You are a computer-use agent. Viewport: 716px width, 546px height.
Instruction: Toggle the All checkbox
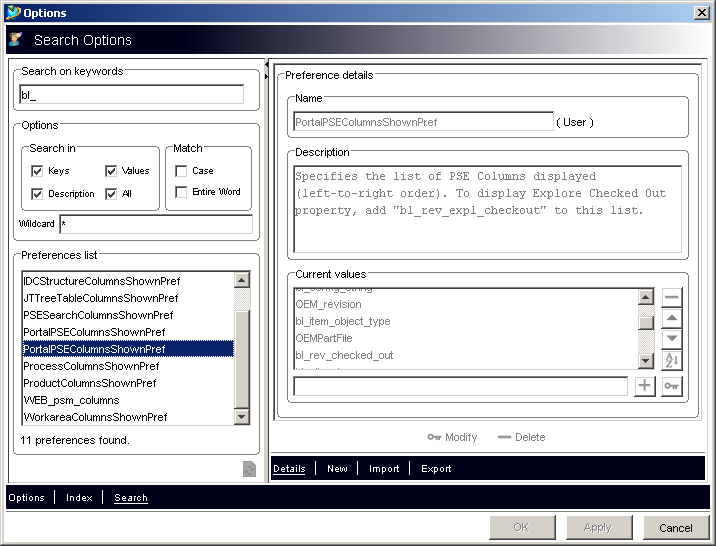point(111,194)
